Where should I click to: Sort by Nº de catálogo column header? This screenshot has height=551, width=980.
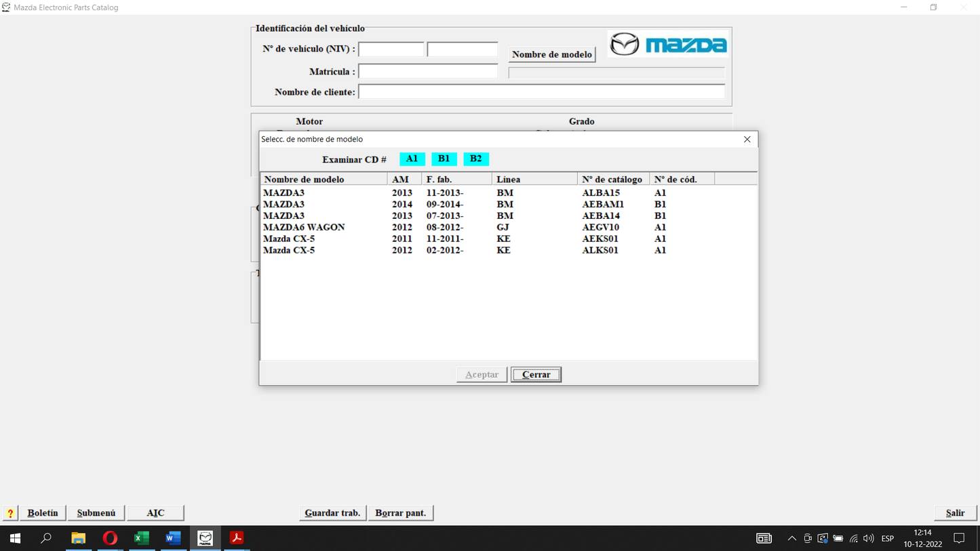click(614, 179)
